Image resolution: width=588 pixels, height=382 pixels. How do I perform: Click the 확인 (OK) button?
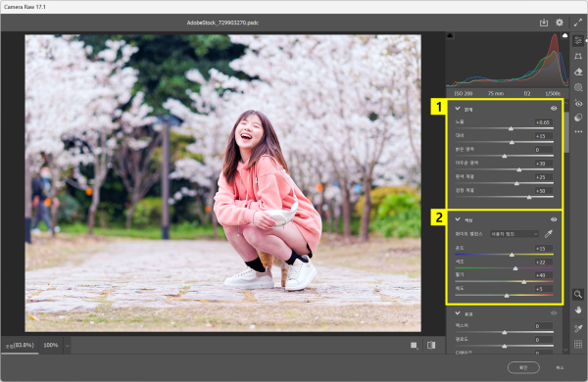[x=523, y=367]
